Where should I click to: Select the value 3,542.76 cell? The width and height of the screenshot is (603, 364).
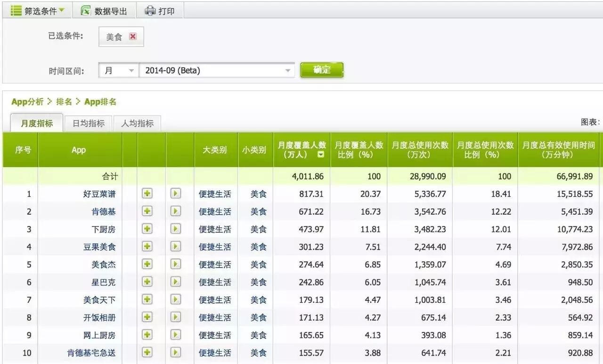point(430,212)
